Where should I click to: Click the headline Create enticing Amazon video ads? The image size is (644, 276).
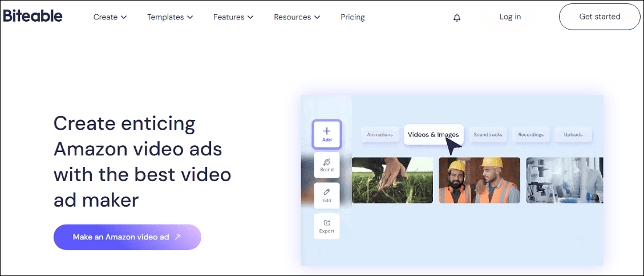tap(143, 162)
